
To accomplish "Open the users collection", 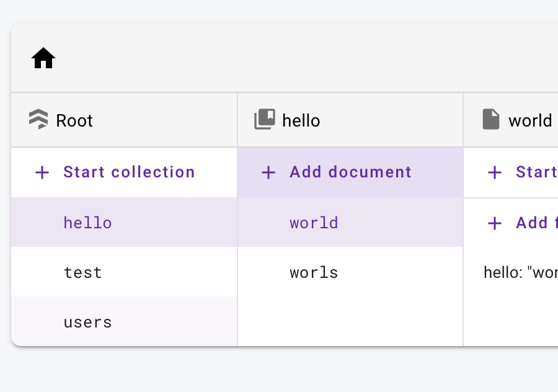I will pyautogui.click(x=88, y=322).
